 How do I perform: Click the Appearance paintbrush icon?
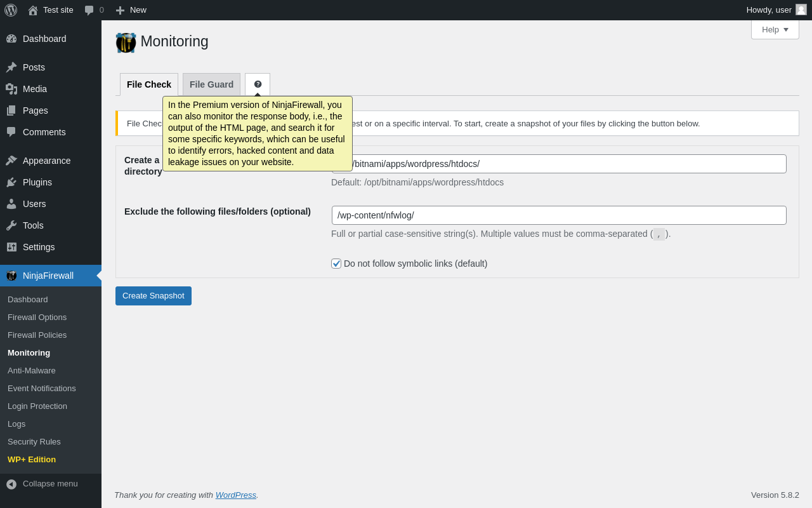click(x=11, y=161)
